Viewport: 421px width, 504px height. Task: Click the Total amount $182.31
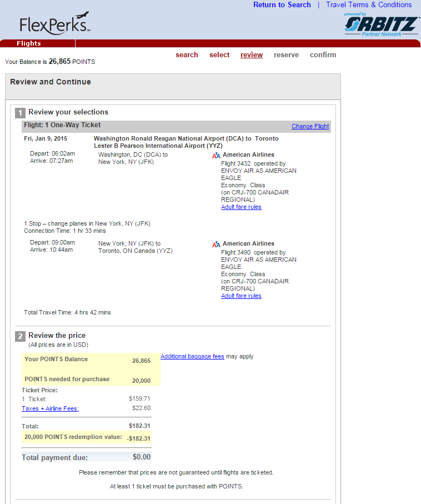pos(139,426)
